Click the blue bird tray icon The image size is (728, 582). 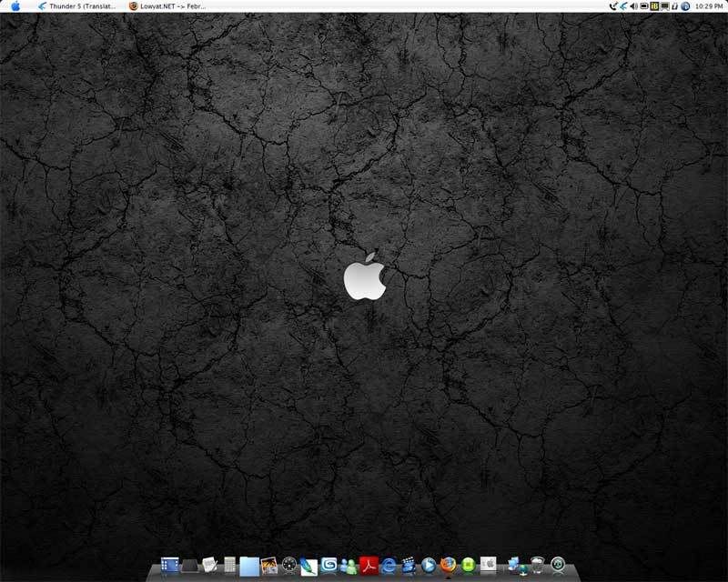(x=622, y=5)
